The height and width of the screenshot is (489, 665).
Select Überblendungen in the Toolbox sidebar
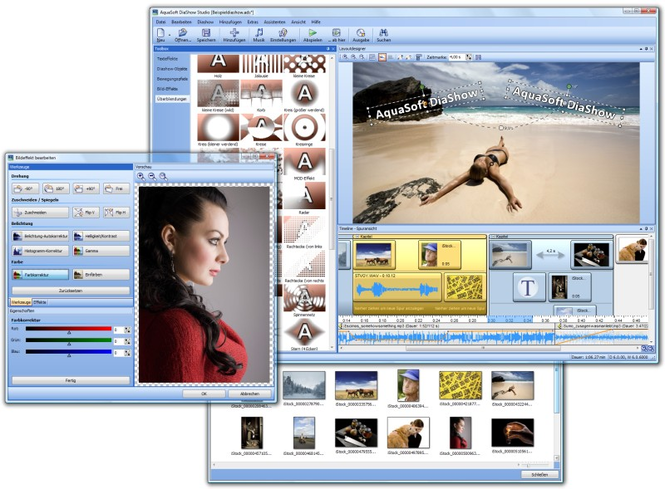pyautogui.click(x=172, y=99)
